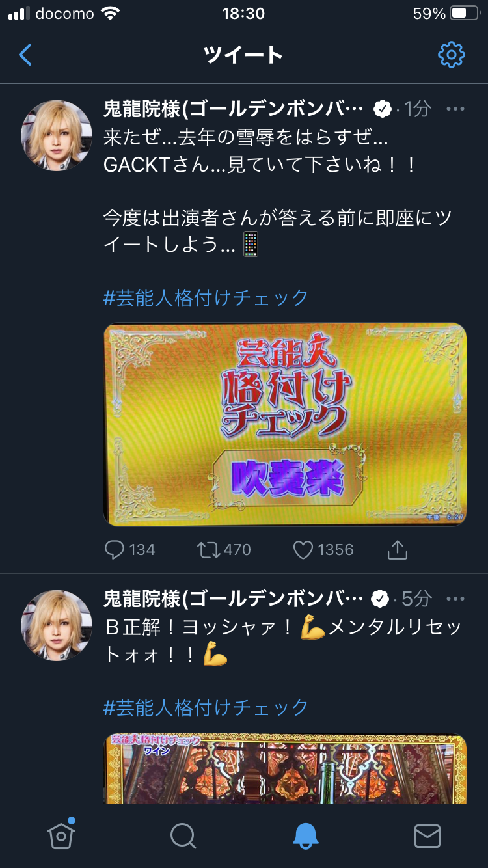
Task: Open Search tab in bottom bar
Action: pos(183,835)
